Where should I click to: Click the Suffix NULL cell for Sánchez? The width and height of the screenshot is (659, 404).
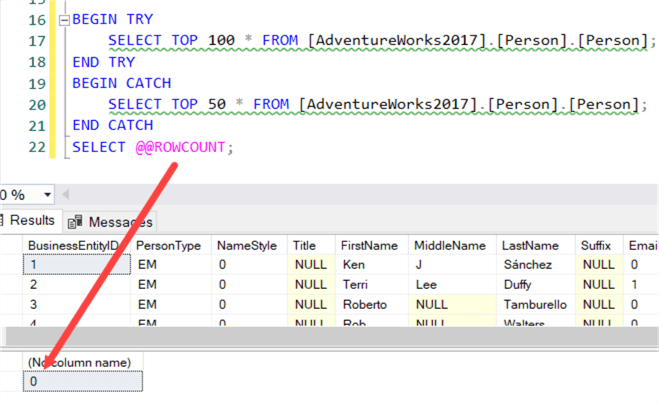599,265
